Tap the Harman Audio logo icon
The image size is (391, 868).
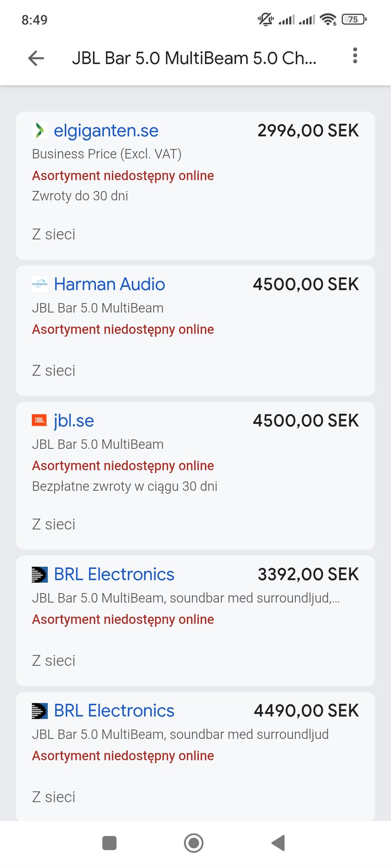pyautogui.click(x=40, y=284)
